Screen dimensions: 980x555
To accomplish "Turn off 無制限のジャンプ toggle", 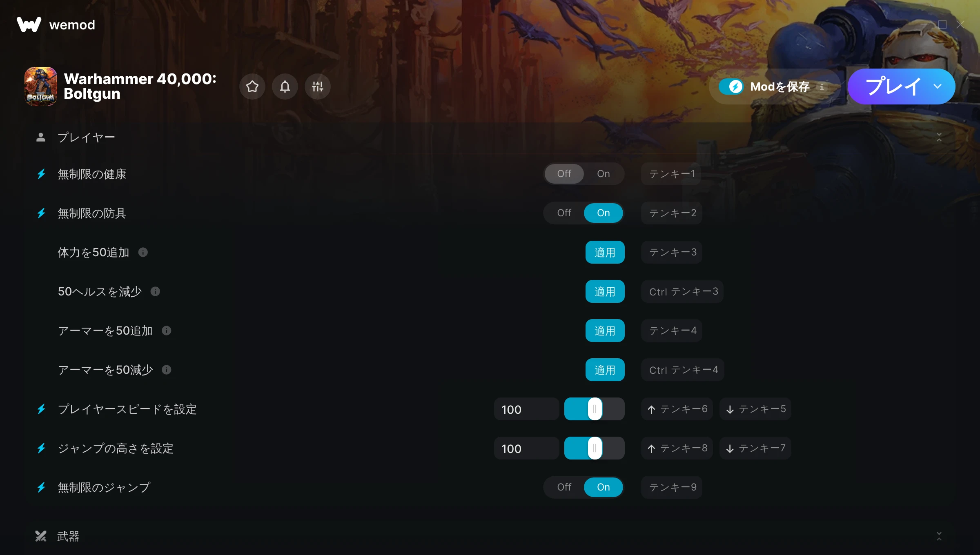I will coord(564,487).
